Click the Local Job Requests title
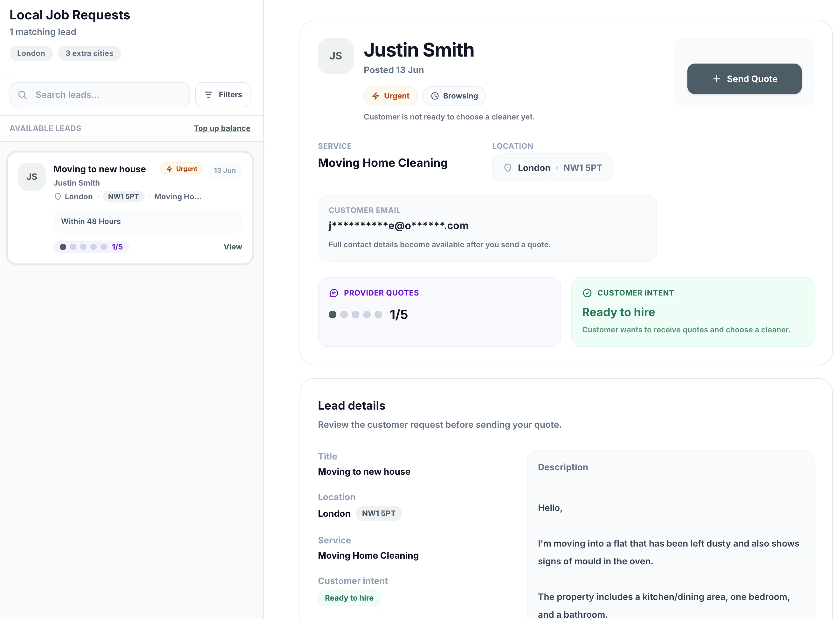840x619 pixels. [70, 15]
